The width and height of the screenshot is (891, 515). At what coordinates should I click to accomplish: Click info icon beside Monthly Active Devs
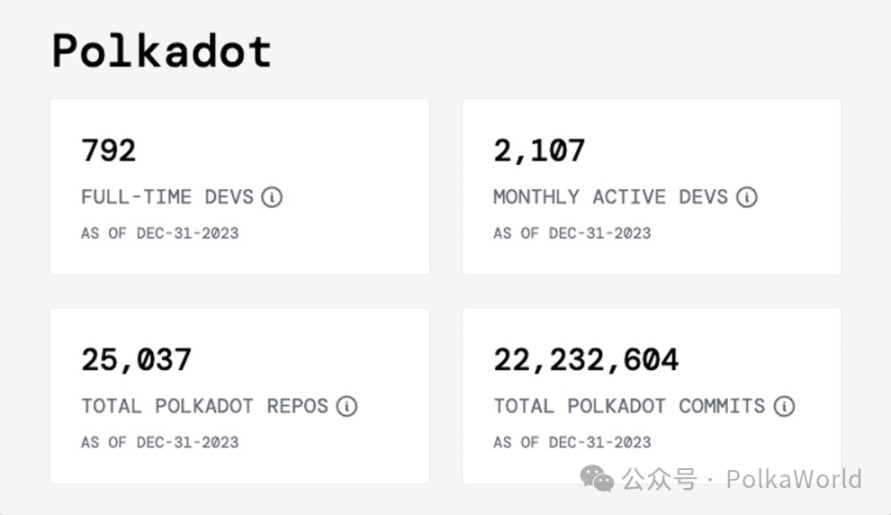point(747,197)
